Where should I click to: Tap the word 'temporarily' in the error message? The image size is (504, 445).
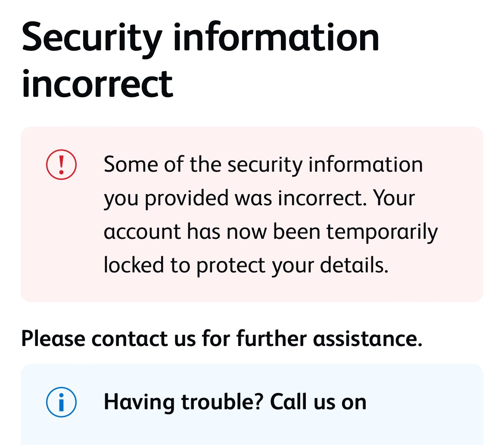pyautogui.click(x=382, y=232)
